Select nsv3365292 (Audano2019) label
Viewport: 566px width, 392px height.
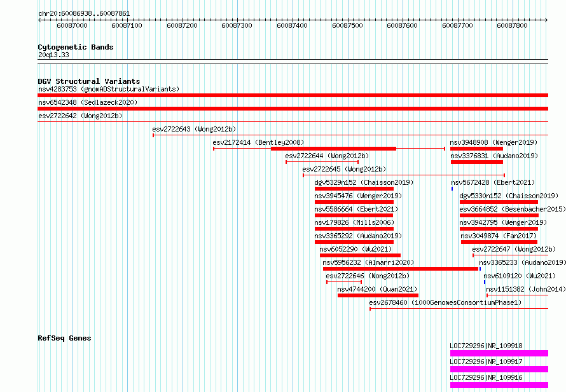[x=358, y=236]
